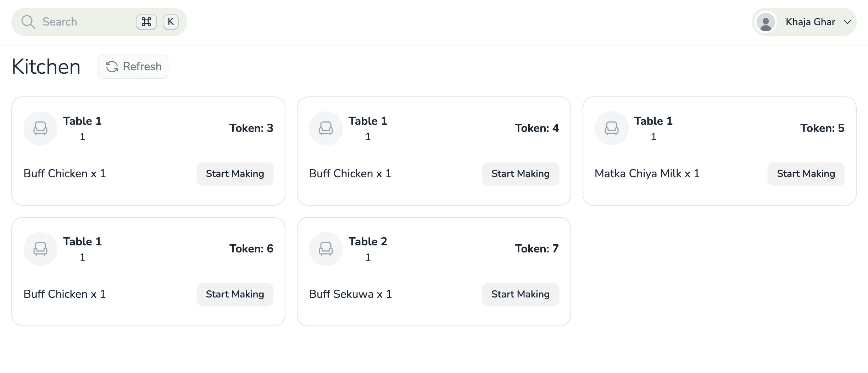Image resolution: width=868 pixels, height=373 pixels.
Task: Click the seat icon on Token 6 card
Action: point(40,249)
